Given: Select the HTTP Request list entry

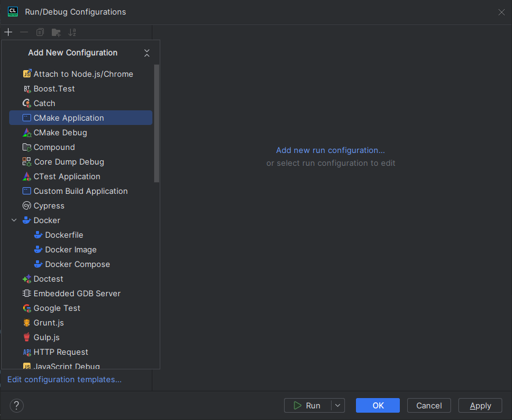Looking at the screenshot, I should click(80, 352).
